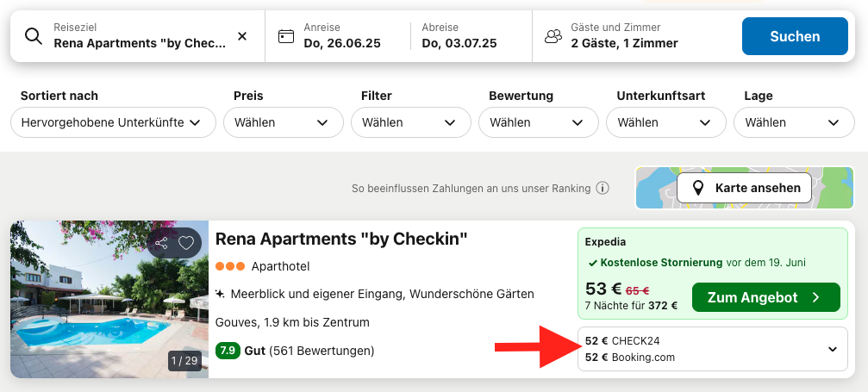Click the arrival calendar icon
868x392 pixels.
[286, 36]
